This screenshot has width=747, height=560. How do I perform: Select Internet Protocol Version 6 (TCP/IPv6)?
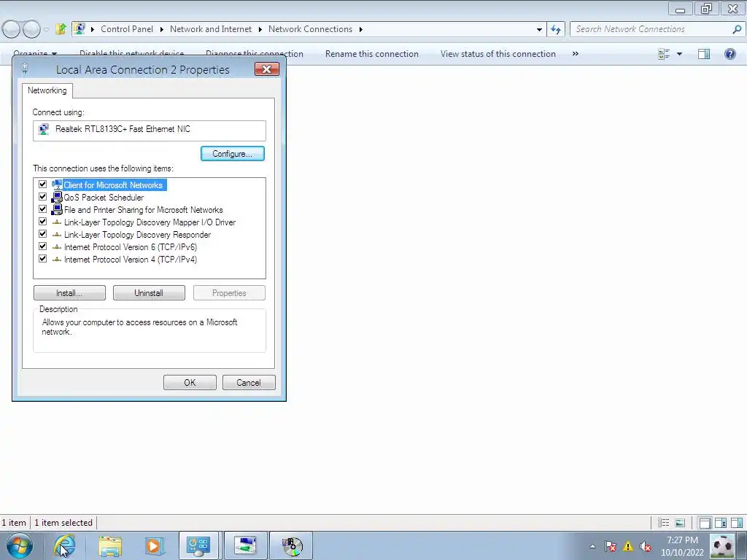[x=131, y=247]
